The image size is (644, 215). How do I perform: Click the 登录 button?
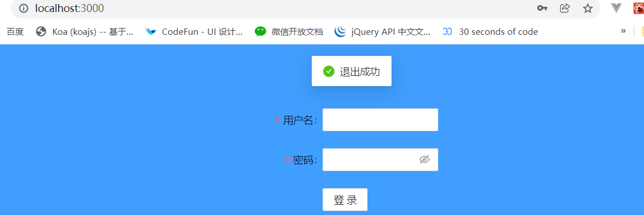click(x=345, y=200)
